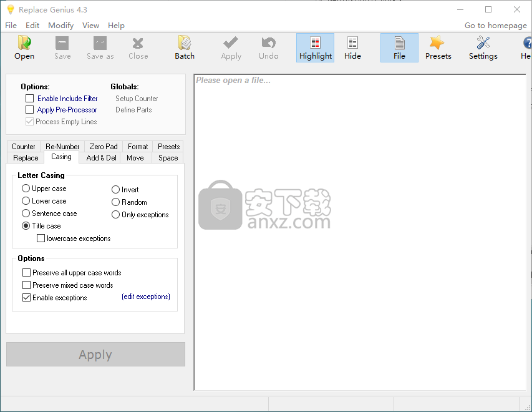Toggle the Highlight toolbar button

[315, 48]
